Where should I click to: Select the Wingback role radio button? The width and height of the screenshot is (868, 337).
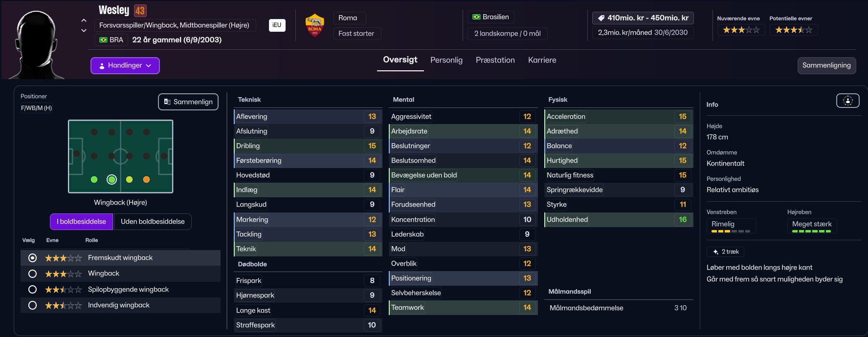point(33,274)
